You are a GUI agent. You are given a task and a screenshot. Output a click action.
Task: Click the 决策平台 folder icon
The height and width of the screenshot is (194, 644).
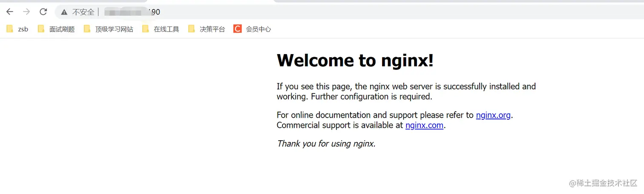(x=192, y=29)
